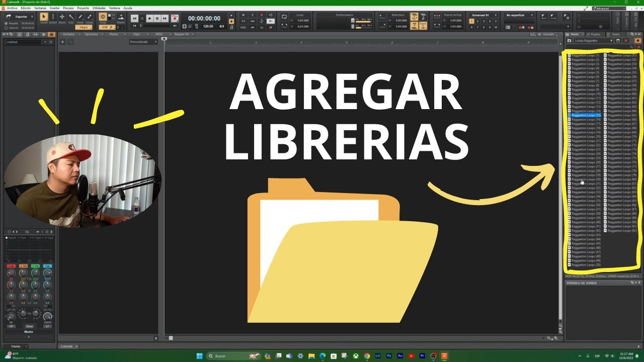The width and height of the screenshot is (644, 362).
Task: Jump to project start
Action: pos(134,26)
